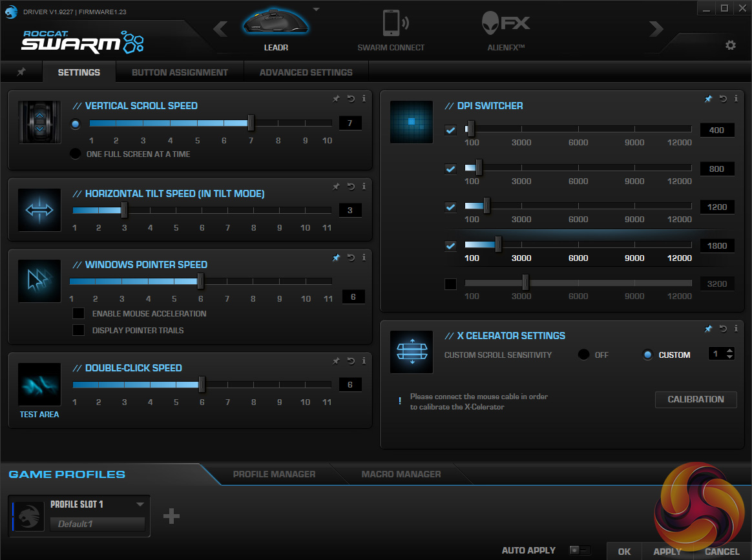752x560 pixels.
Task: Show info for Horizontal Tilt Speed
Action: pos(364,187)
